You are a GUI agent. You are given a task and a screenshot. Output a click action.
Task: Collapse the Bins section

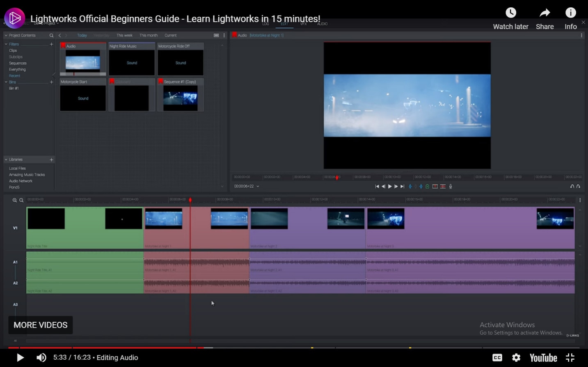pos(6,82)
